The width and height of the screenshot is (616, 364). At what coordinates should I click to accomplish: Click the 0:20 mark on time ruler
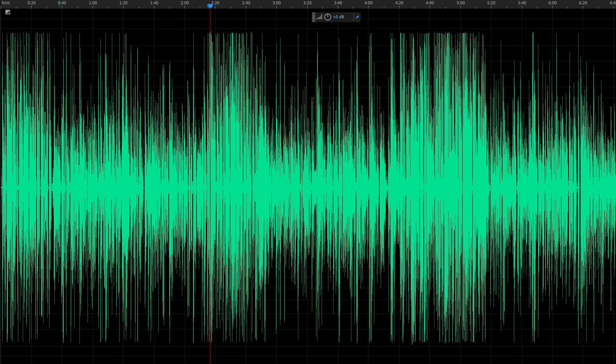(31, 3)
